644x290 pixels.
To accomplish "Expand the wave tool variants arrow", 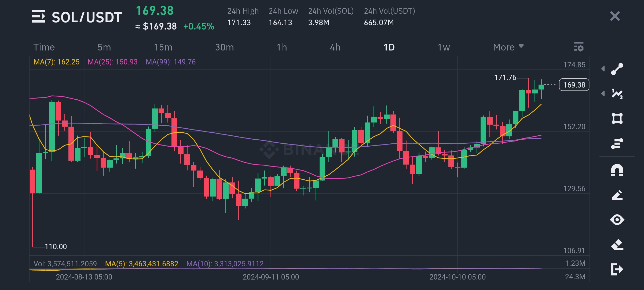I will (x=603, y=94).
